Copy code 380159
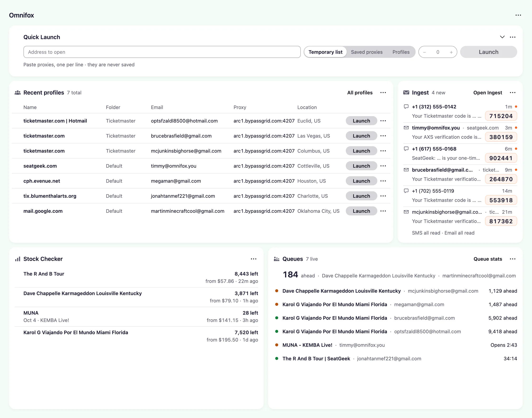This screenshot has width=532, height=418. [x=501, y=137]
